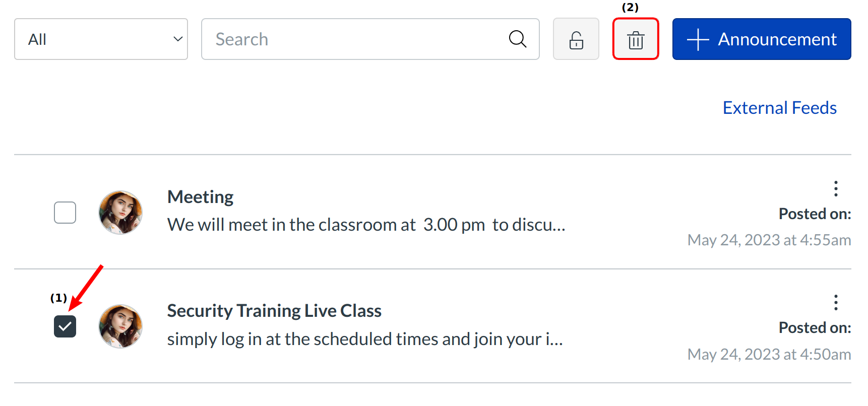Focus the Search announcements field

tap(353, 39)
